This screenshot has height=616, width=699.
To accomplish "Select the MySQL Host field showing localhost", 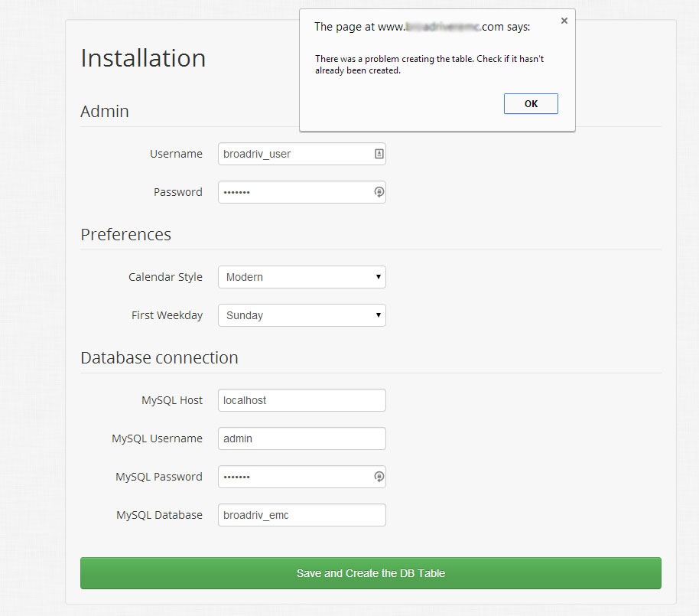I will tap(301, 400).
